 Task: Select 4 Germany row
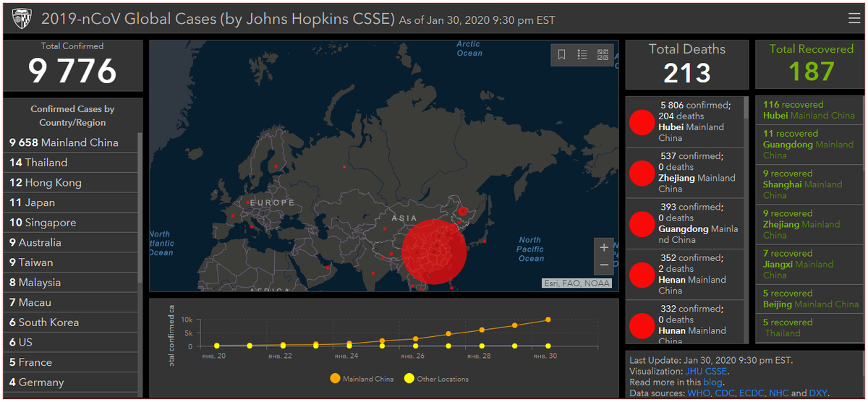click(70, 382)
